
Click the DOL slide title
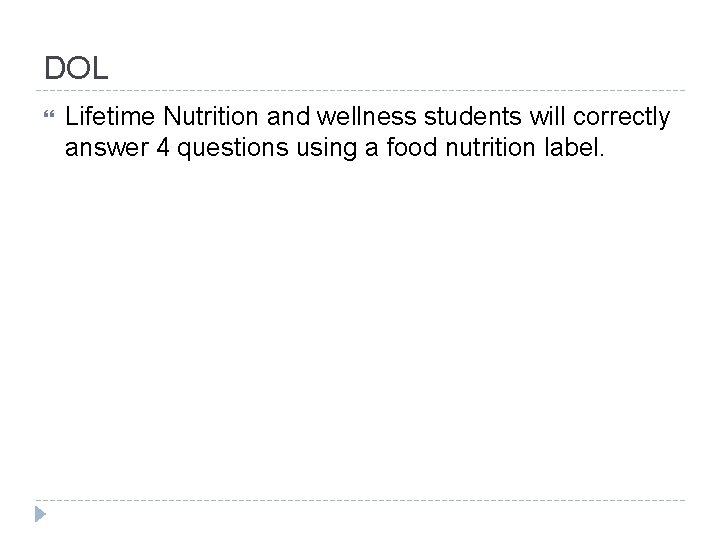(77, 69)
